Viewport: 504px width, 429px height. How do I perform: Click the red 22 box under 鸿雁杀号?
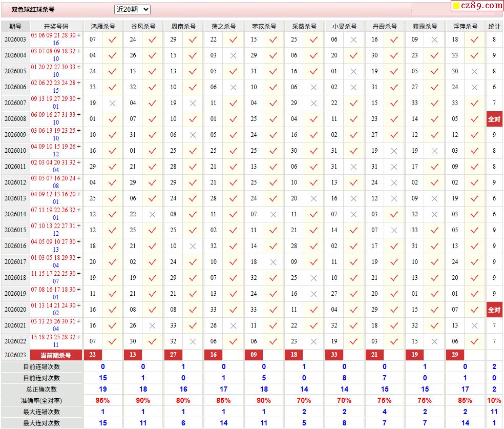(93, 355)
